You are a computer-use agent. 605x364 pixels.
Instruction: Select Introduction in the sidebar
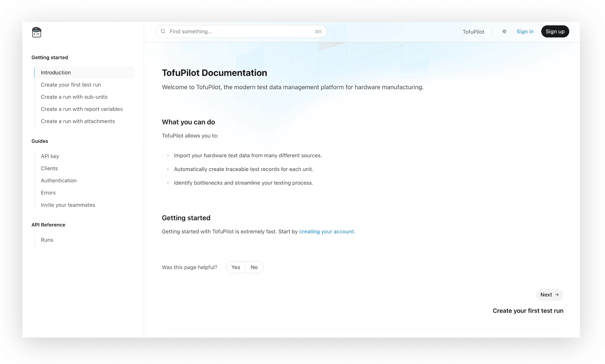[56, 72]
